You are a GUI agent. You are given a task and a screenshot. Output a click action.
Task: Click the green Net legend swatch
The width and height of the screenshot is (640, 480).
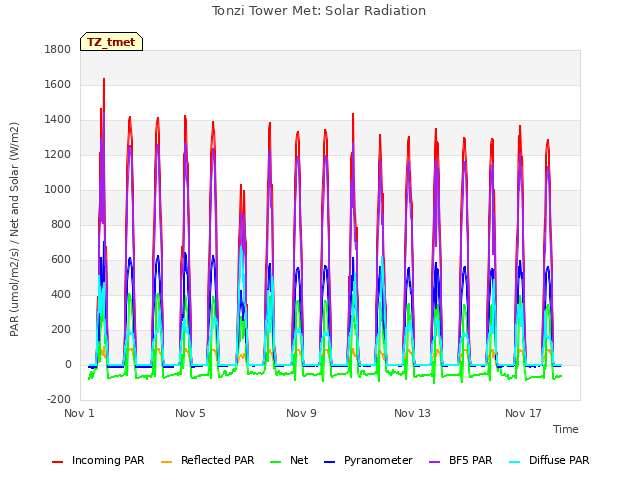point(276,462)
